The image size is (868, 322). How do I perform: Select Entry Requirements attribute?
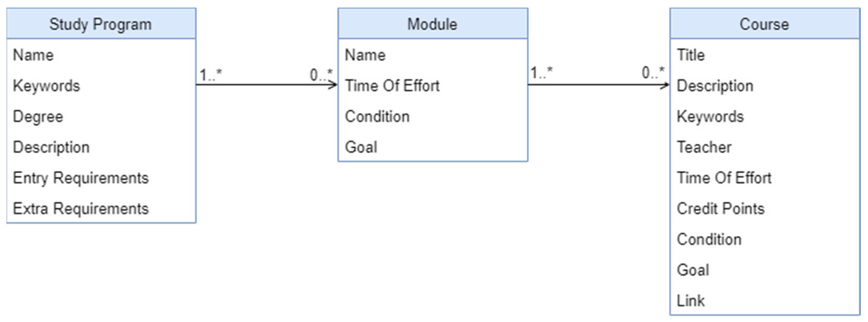tap(81, 178)
